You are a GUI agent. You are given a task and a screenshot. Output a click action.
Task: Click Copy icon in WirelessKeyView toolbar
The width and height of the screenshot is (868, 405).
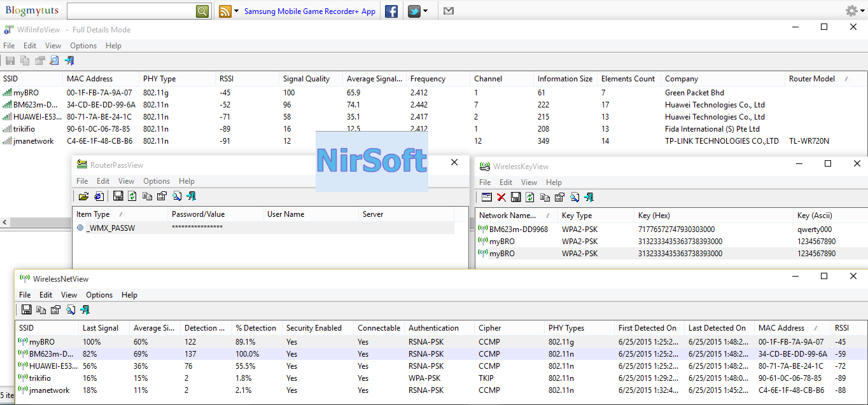click(545, 197)
